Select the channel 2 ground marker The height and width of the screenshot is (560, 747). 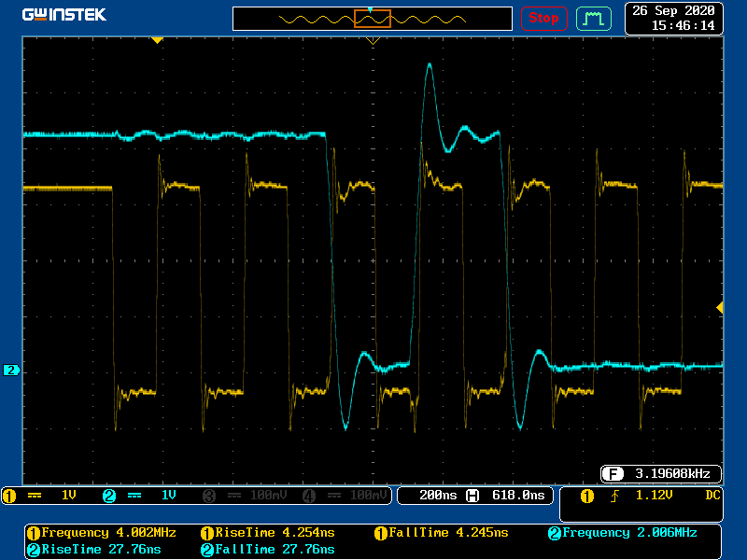click(11, 371)
